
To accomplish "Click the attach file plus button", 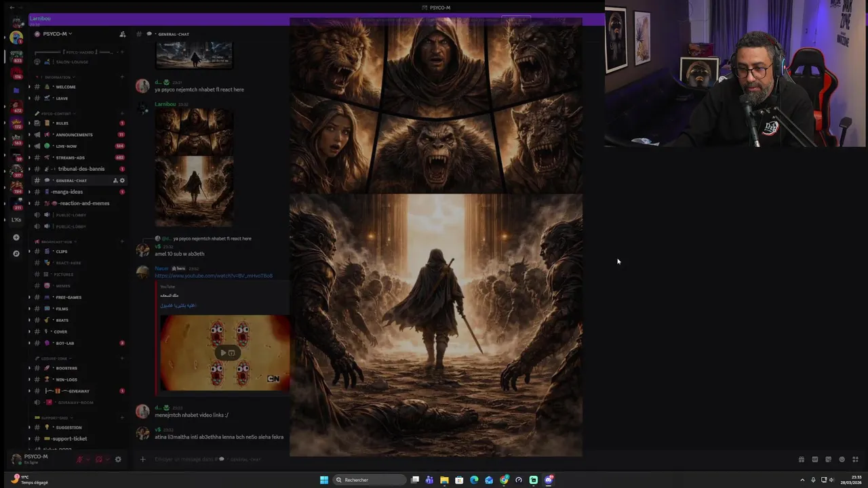I will pos(142,460).
